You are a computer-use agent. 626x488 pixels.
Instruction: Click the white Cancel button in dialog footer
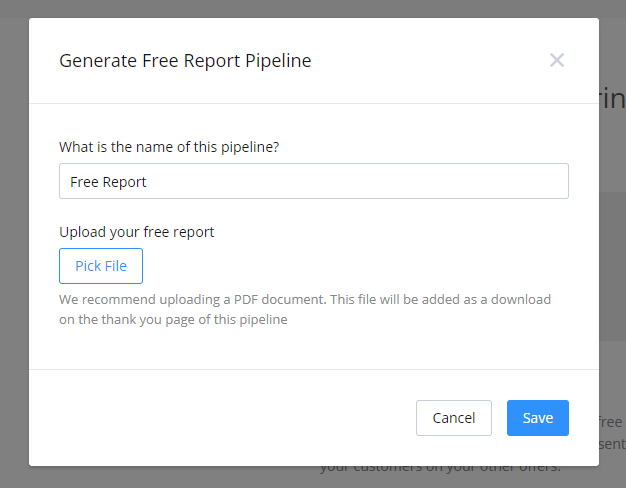(x=453, y=418)
